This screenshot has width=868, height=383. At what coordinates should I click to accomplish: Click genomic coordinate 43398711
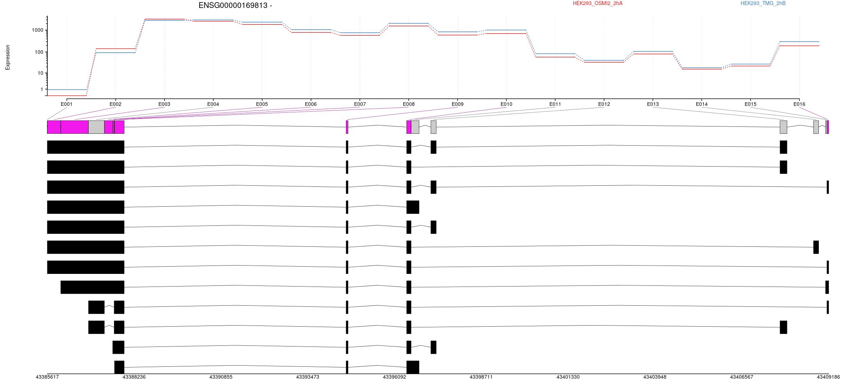[x=481, y=377]
